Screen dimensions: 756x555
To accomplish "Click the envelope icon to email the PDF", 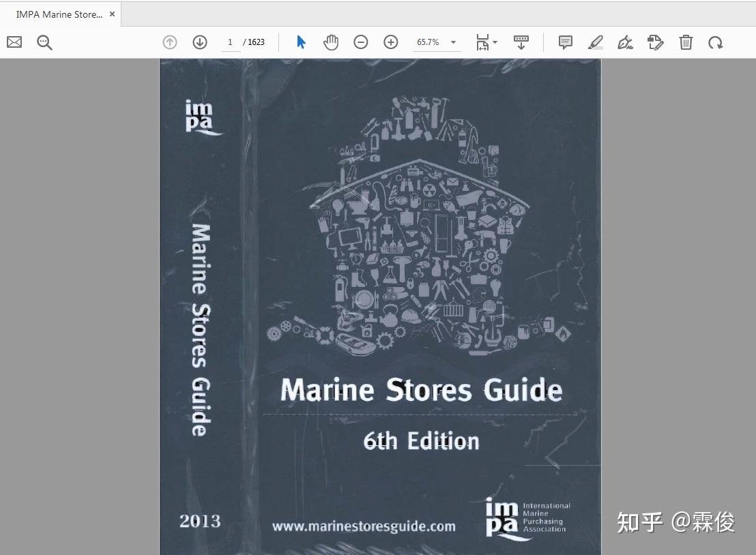I will (14, 42).
